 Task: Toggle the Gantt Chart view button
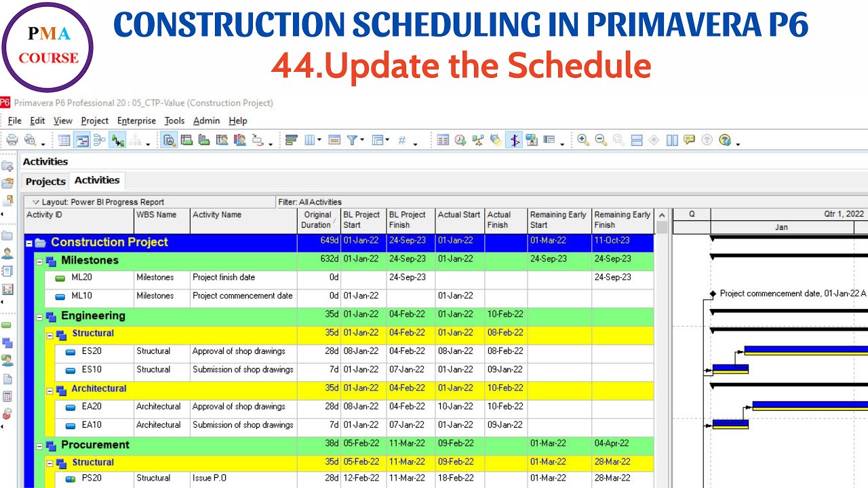[x=82, y=140]
